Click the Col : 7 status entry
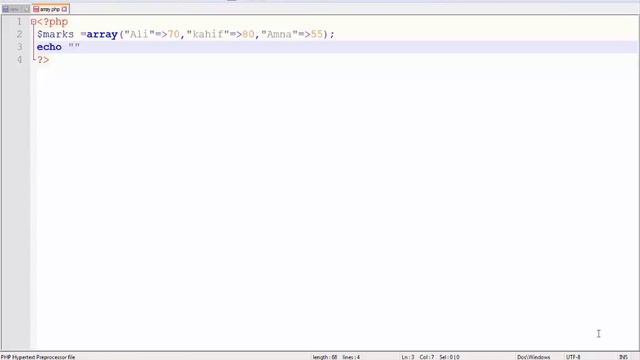The height and width of the screenshot is (360, 640). 427,357
